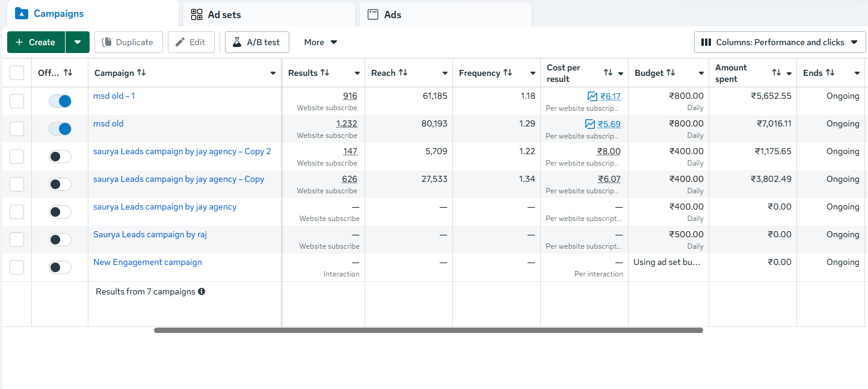Turn on the New Engagement campaign toggle

coord(60,267)
